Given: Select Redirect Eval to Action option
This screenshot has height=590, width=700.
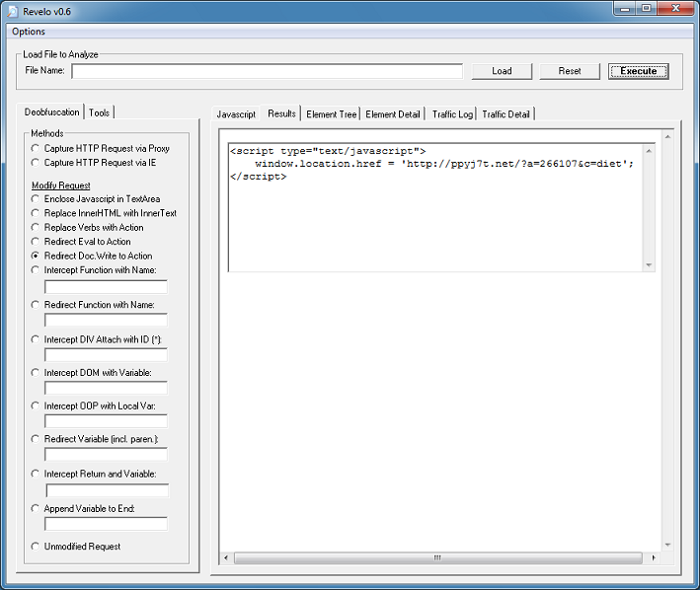Looking at the screenshot, I should coord(37,242).
